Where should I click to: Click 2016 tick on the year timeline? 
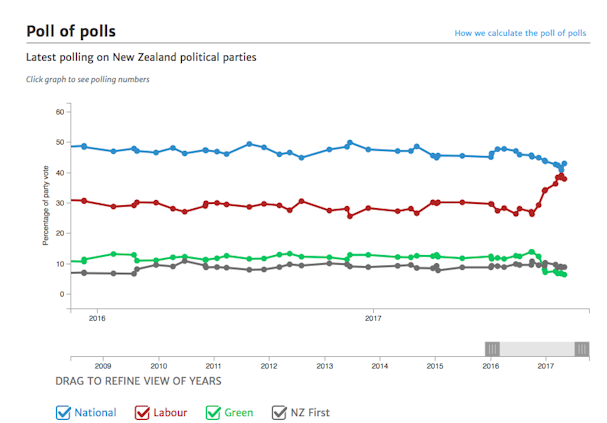click(491, 367)
